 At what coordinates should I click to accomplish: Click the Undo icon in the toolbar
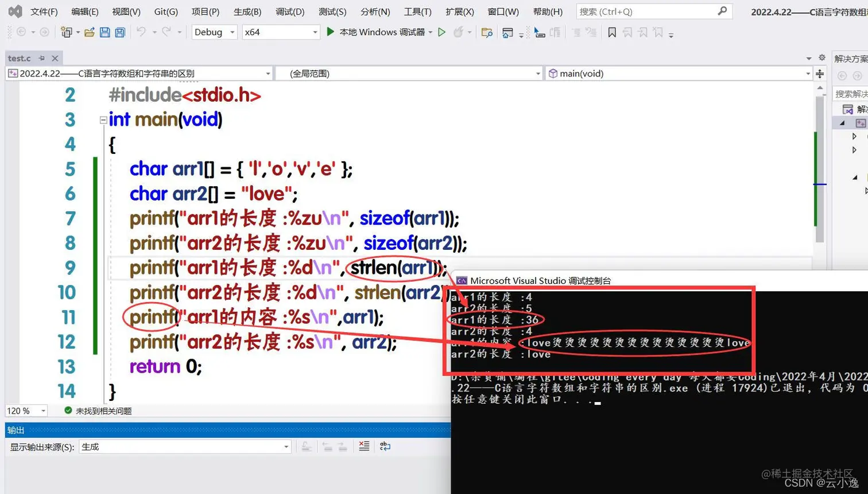142,32
